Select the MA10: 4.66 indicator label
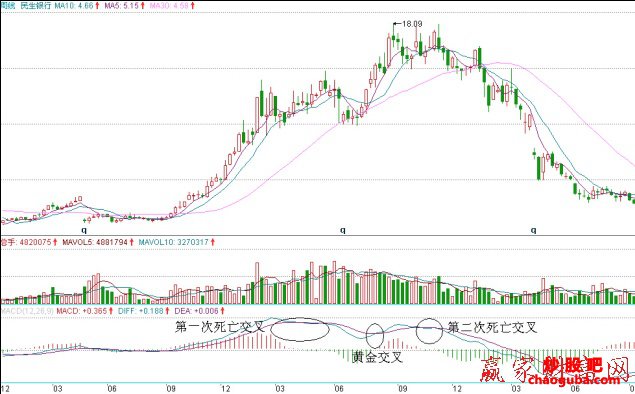The image size is (635, 394). tap(74, 6)
